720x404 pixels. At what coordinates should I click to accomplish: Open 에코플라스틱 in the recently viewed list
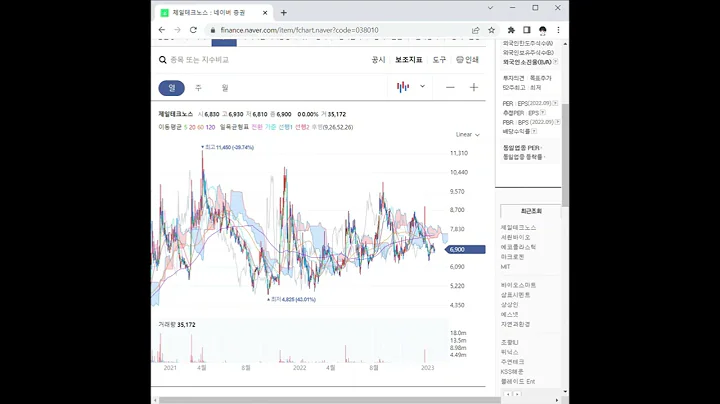click(518, 247)
